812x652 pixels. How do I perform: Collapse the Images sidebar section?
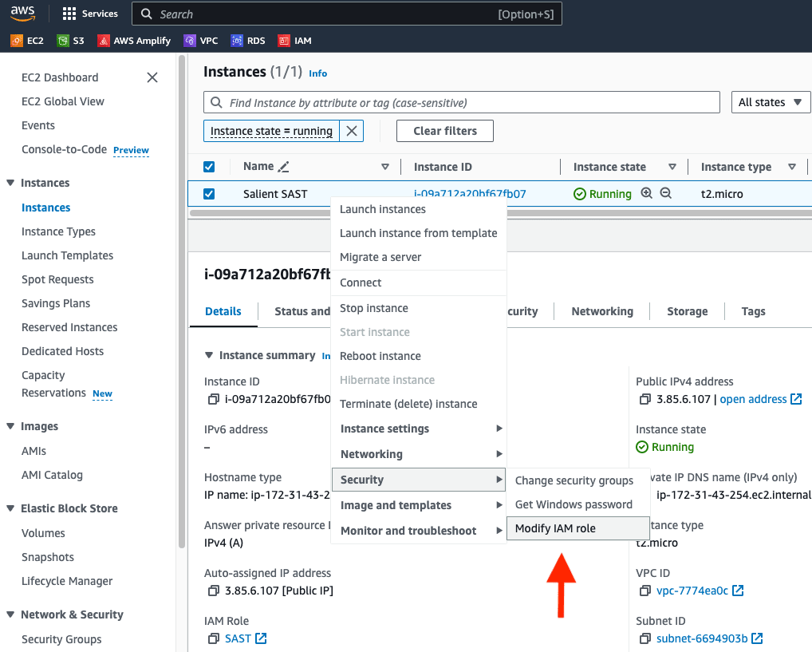pyautogui.click(x=10, y=426)
